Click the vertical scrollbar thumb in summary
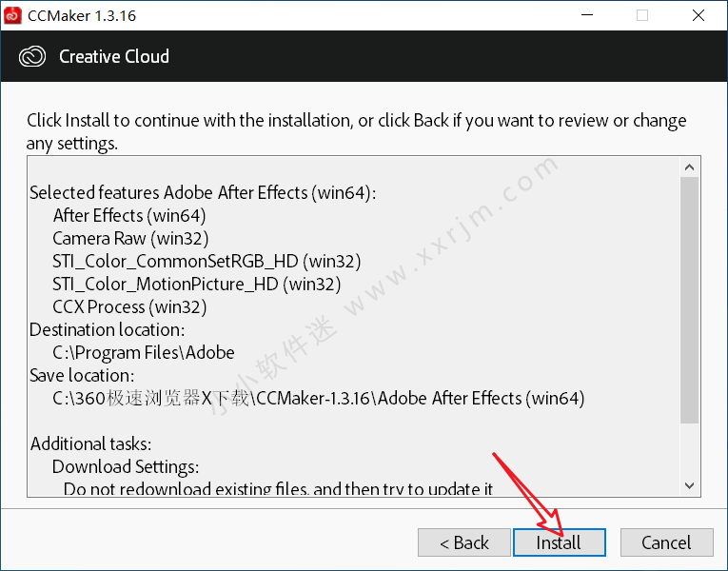Screen dimensions: 728x571 (690, 301)
